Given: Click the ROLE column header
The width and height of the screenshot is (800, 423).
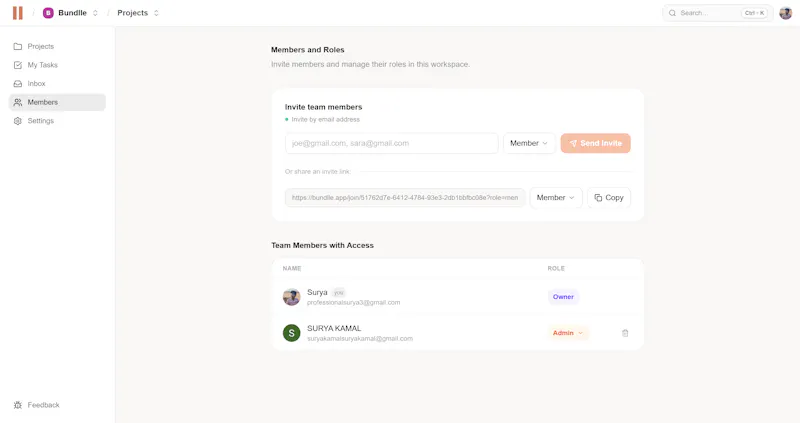Looking at the screenshot, I should [x=556, y=268].
